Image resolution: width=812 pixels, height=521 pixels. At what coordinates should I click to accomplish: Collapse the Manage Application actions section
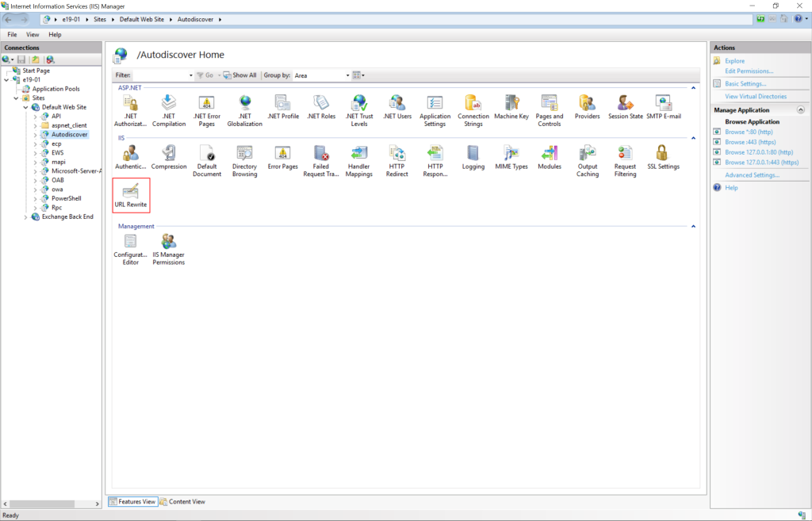[800, 109]
